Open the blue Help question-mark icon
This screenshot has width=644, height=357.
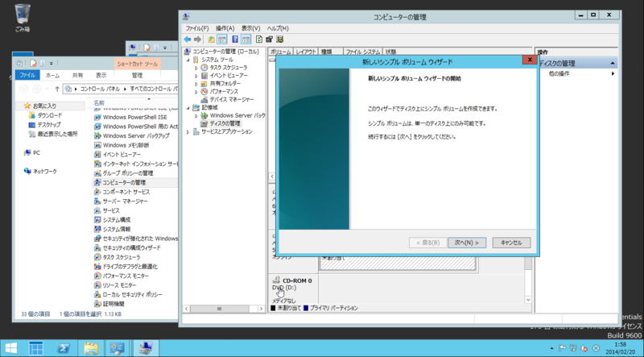(x=235, y=39)
